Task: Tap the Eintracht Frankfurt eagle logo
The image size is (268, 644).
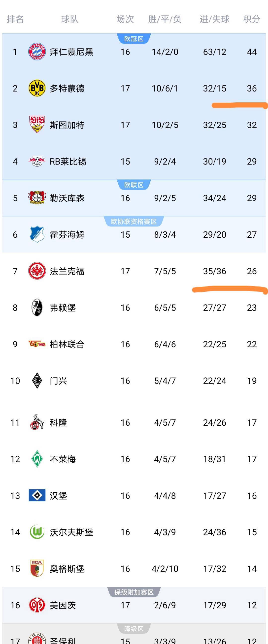Action: coord(37,271)
